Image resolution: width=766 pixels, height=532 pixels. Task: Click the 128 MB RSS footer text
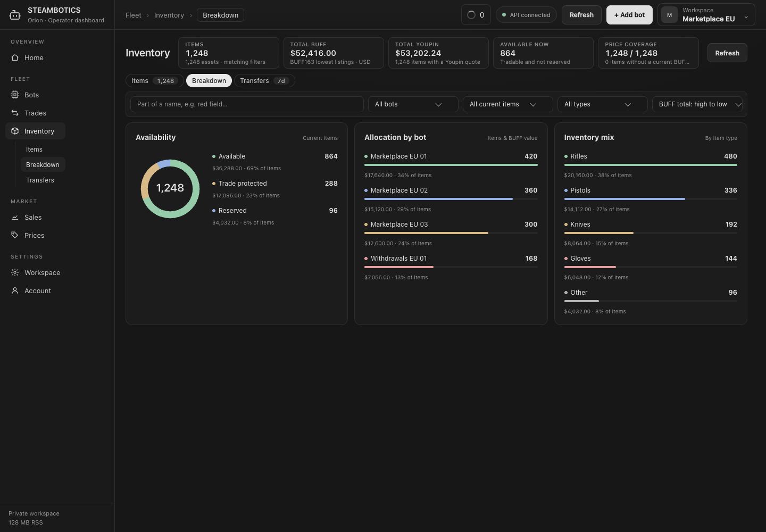(x=26, y=522)
